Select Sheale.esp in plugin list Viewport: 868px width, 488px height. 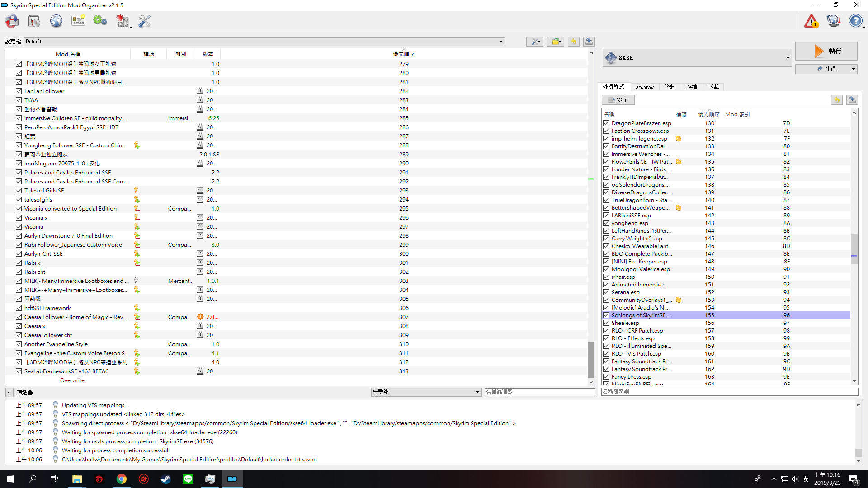(x=726, y=323)
